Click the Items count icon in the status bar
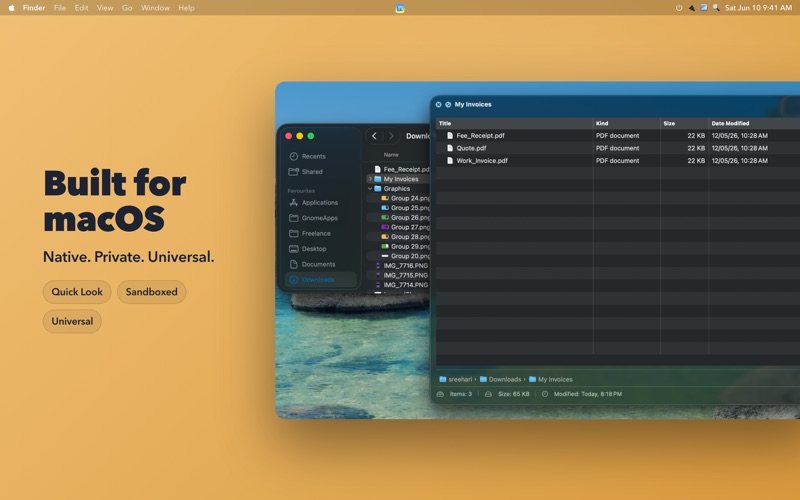Image resolution: width=800 pixels, height=500 pixels. coord(440,394)
